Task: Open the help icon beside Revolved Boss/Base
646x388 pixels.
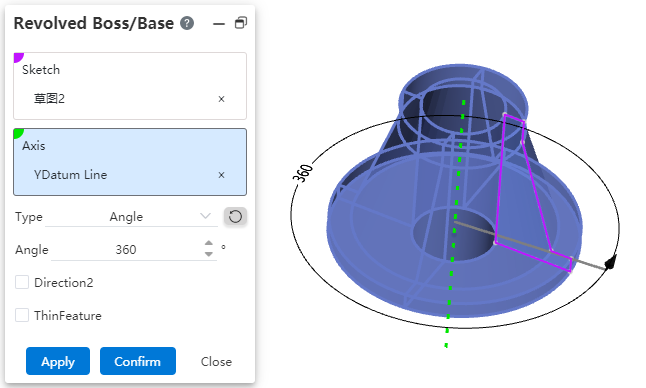Action: click(x=187, y=23)
